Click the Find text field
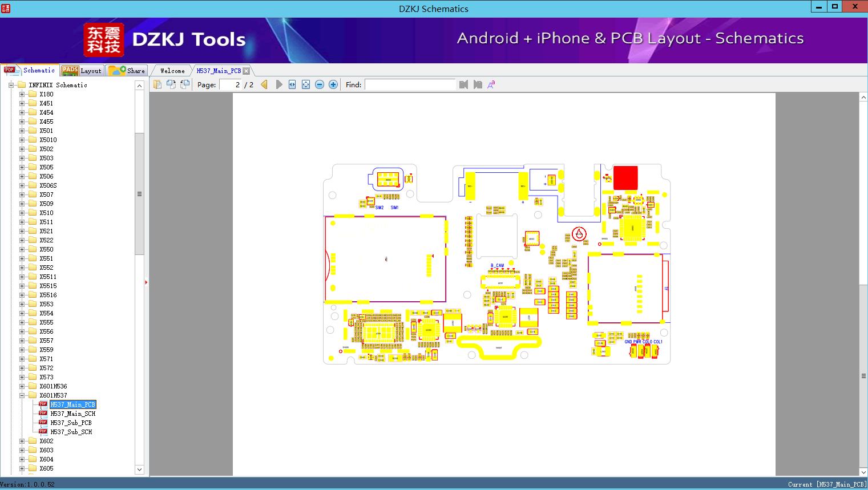The width and height of the screenshot is (868, 490). click(410, 84)
